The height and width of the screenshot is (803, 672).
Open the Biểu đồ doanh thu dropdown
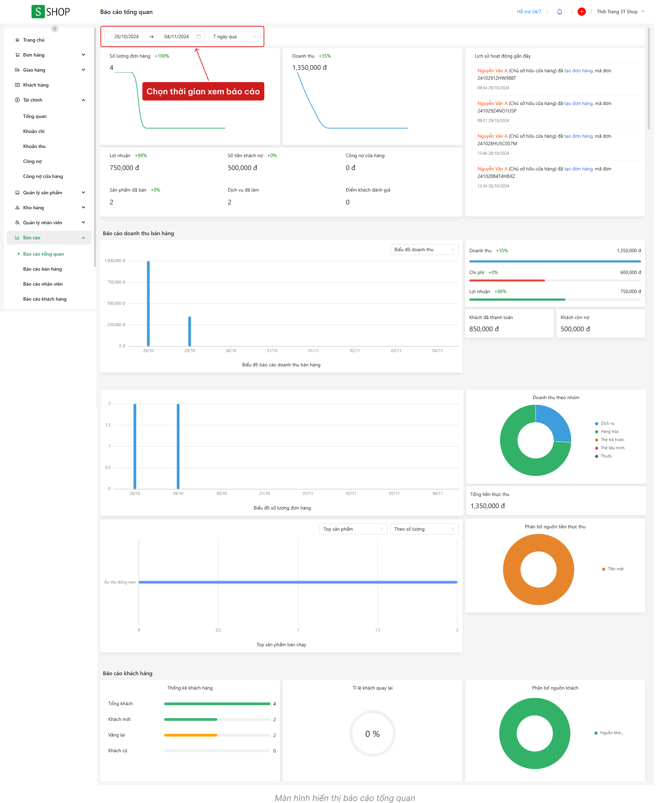pyautogui.click(x=424, y=250)
